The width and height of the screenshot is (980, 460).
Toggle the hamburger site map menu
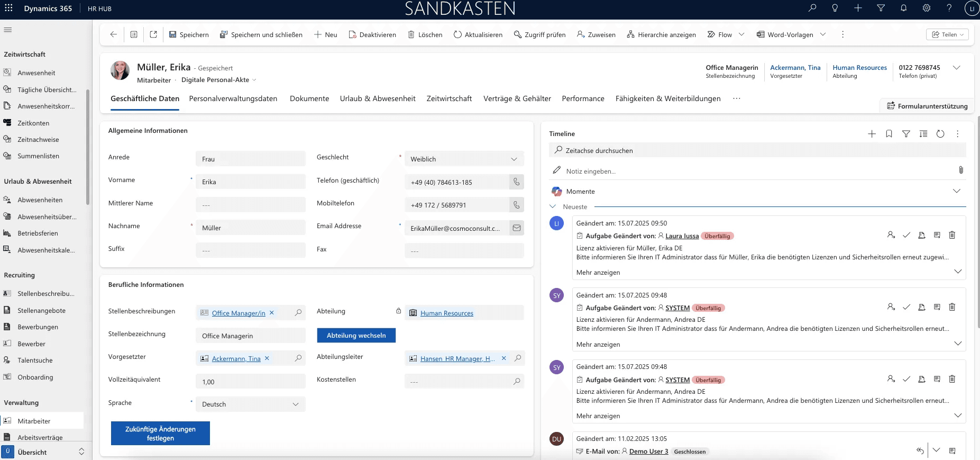point(7,30)
